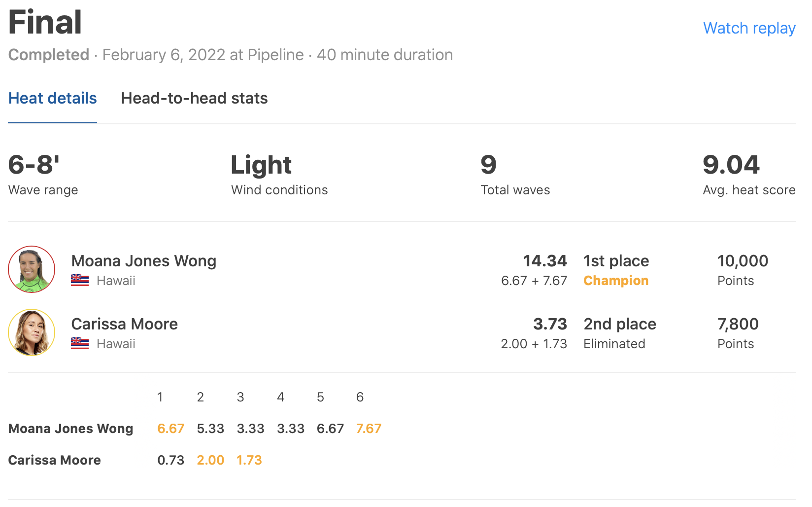Click Carissa Moore's name in results

(x=125, y=324)
